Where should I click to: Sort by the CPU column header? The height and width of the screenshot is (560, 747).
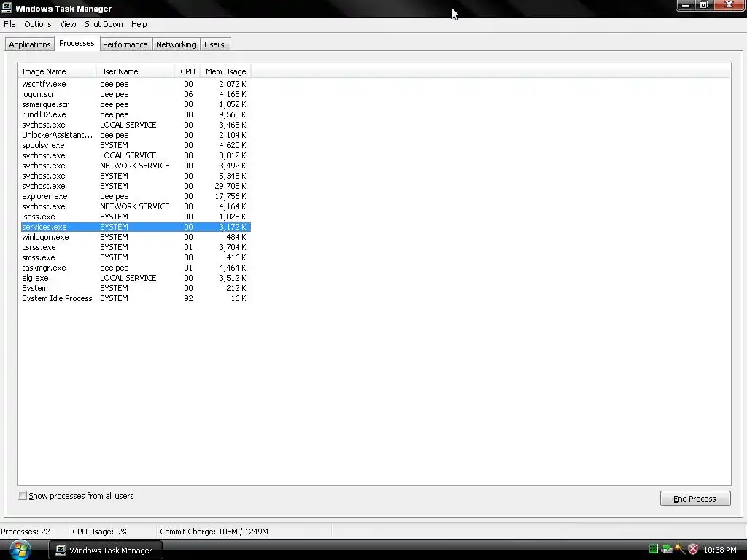[x=187, y=71]
